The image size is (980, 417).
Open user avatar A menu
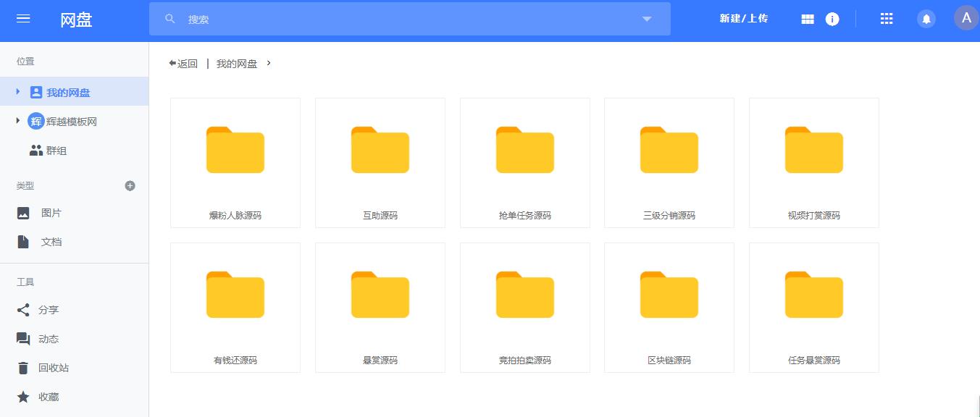point(966,18)
